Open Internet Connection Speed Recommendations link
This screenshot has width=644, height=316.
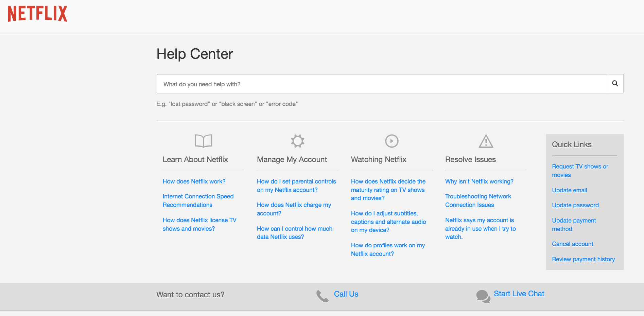198,200
